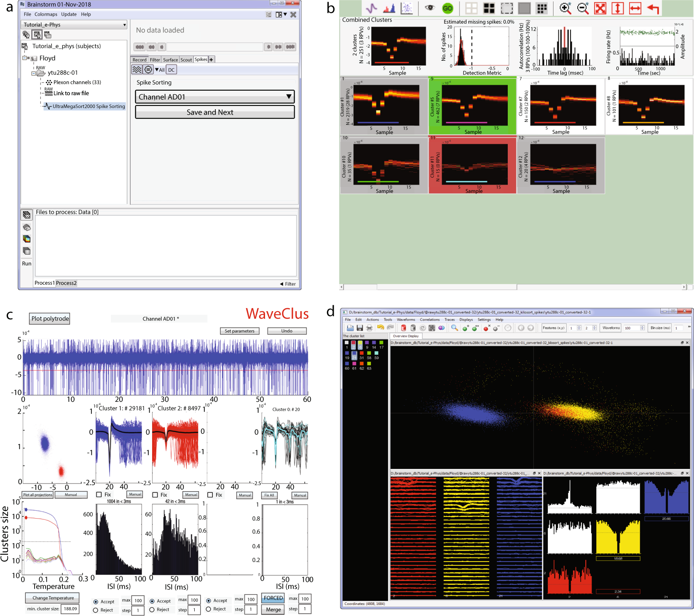
Task: Click the zoom in magnifier icon
Action: (565, 8)
